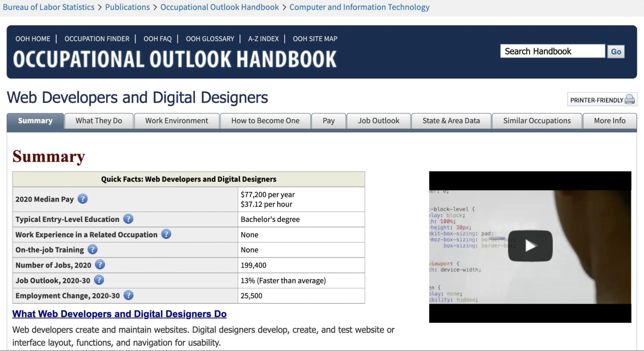644x351 pixels.
Task: Click the On-the-job Training question mark icon
Action: (x=92, y=250)
